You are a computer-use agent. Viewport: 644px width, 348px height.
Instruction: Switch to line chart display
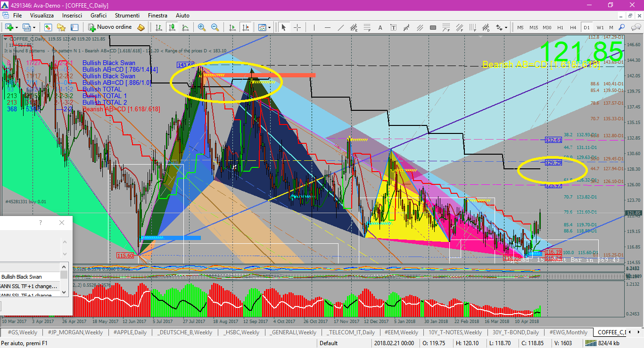click(185, 27)
